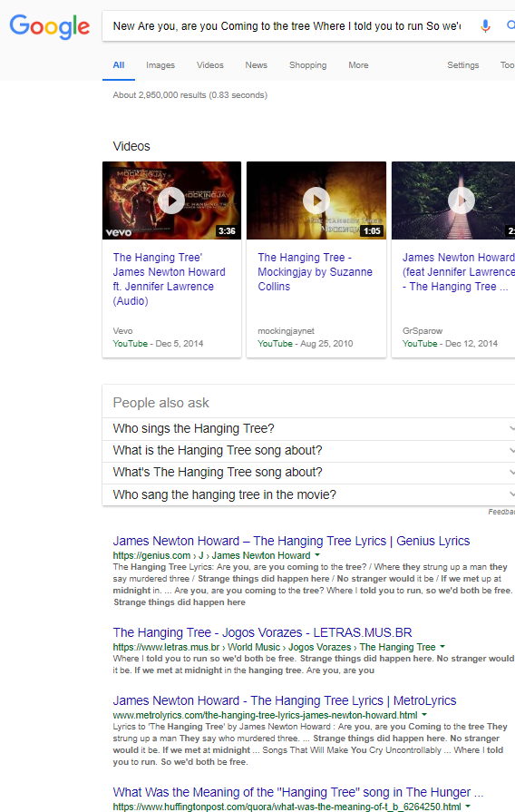Play the mockingjaynet video thumbnail

(x=316, y=200)
